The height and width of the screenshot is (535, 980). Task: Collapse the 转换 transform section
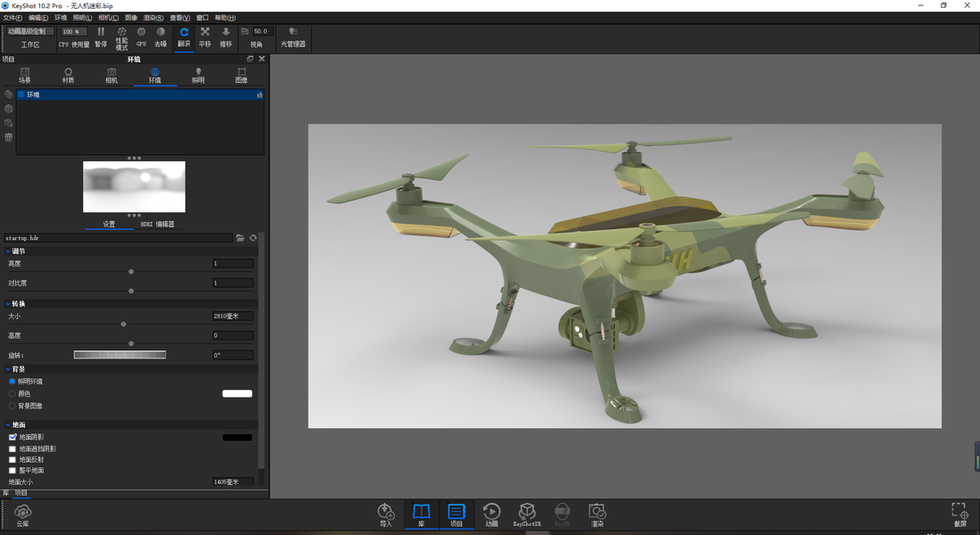click(x=8, y=304)
